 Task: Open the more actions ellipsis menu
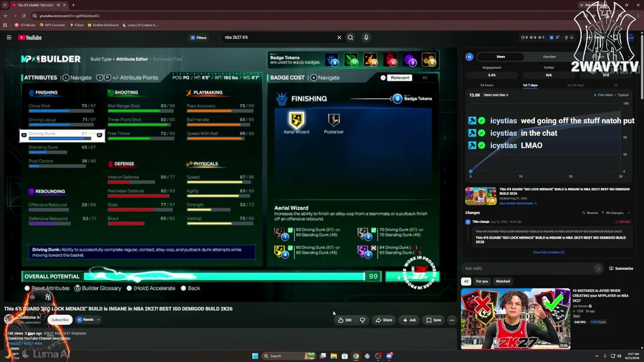pyautogui.click(x=452, y=320)
